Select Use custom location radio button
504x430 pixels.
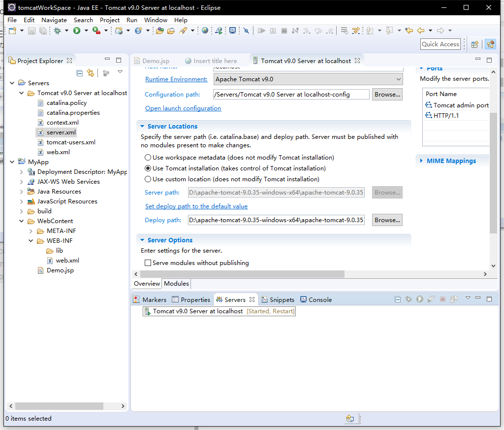[x=148, y=179]
